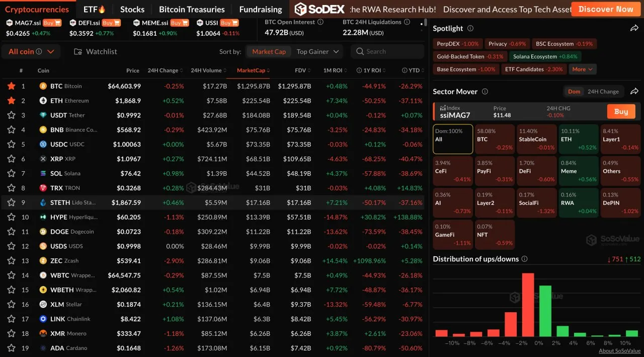This screenshot has height=357, width=644.
Task: Open the Bitcoin Treasuries tab
Action: pyautogui.click(x=192, y=9)
